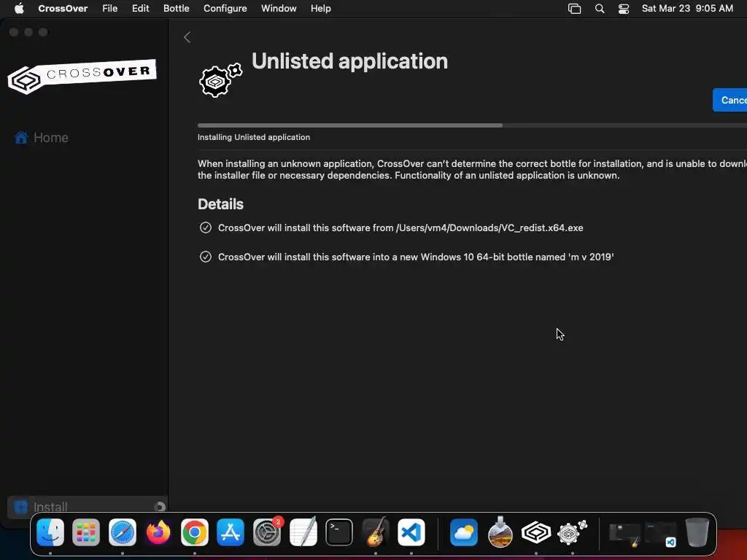
Task: Click the checkmark beside the VC_redist.x64.exe line
Action: (x=205, y=227)
